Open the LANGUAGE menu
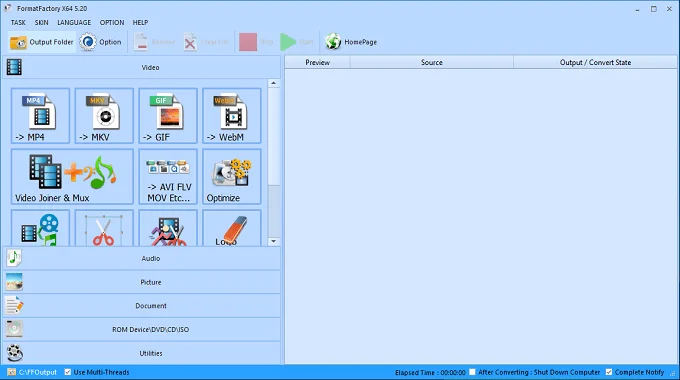The image size is (680, 380). [74, 23]
